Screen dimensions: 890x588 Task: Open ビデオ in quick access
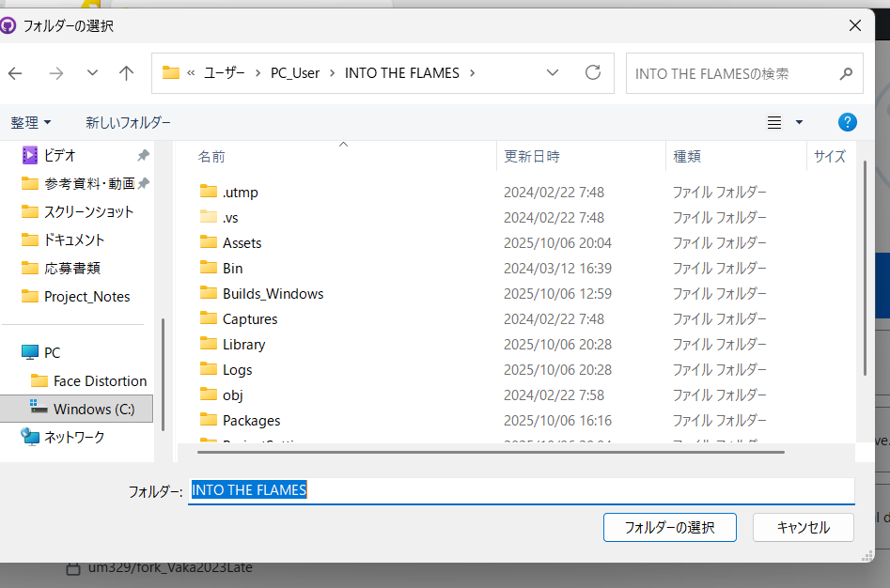pyautogui.click(x=59, y=155)
